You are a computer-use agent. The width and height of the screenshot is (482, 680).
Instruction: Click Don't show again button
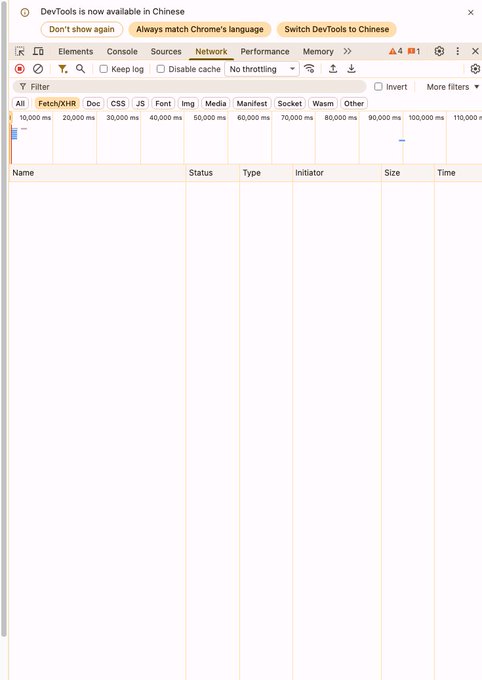(x=82, y=29)
